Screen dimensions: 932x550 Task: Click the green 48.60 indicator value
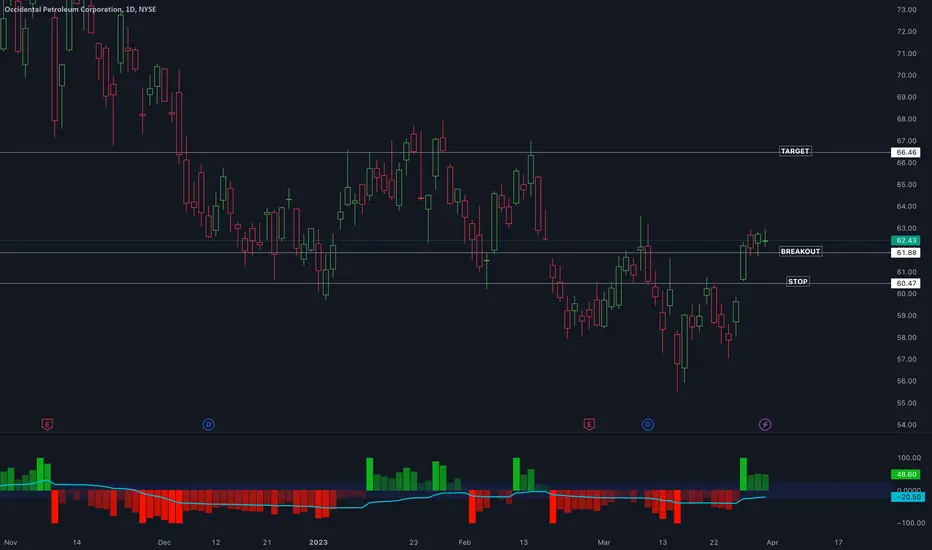[x=906, y=474]
